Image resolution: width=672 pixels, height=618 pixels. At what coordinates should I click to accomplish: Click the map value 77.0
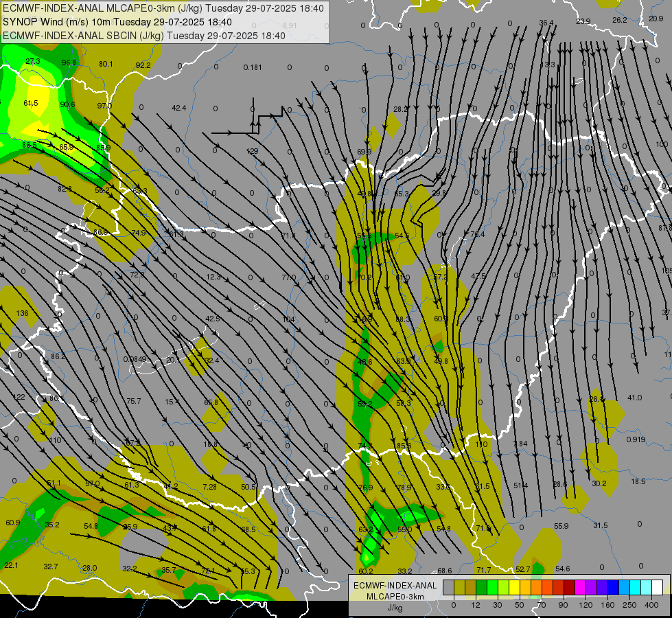pyautogui.click(x=288, y=277)
